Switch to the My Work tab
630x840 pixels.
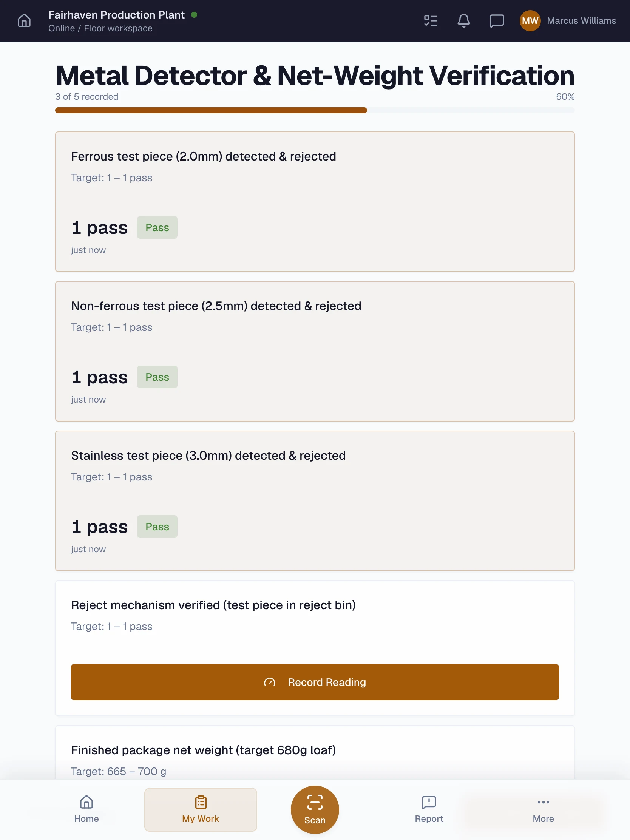tap(201, 809)
